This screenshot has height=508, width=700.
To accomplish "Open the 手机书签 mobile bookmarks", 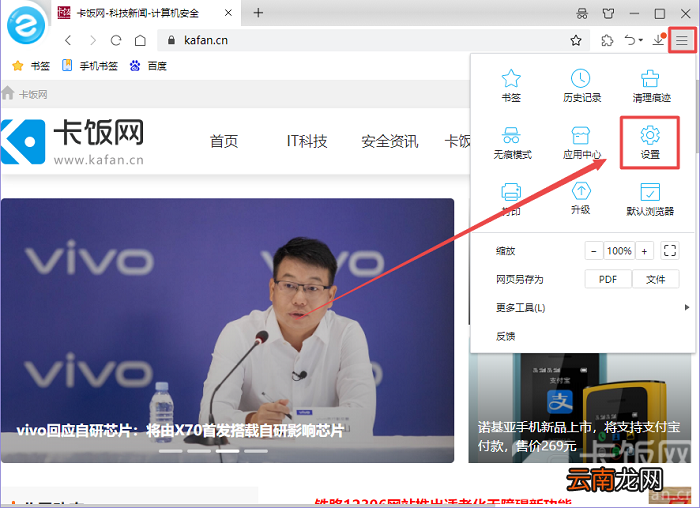I will tap(90, 66).
